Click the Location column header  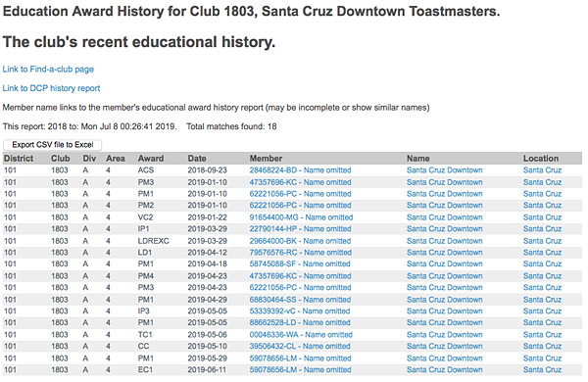541,159
